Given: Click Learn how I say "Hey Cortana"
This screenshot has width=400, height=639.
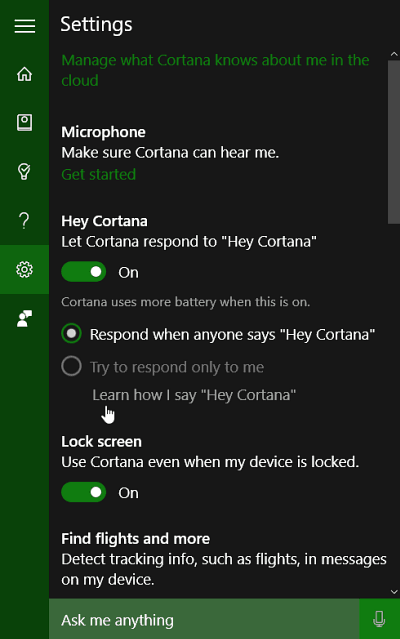Looking at the screenshot, I should pos(194,395).
